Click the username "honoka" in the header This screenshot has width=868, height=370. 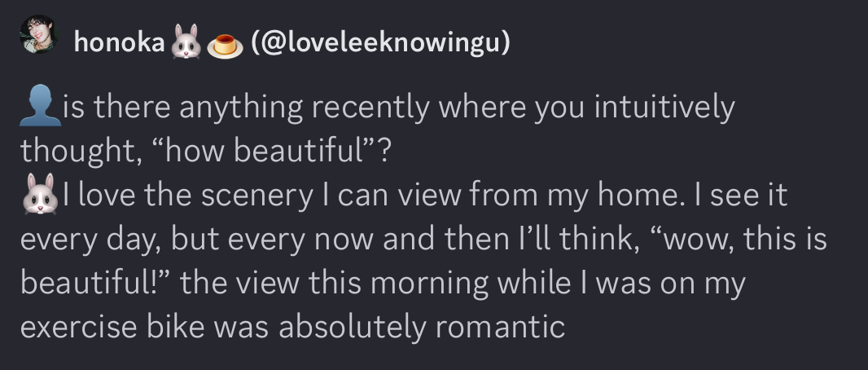pyautogui.click(x=119, y=42)
